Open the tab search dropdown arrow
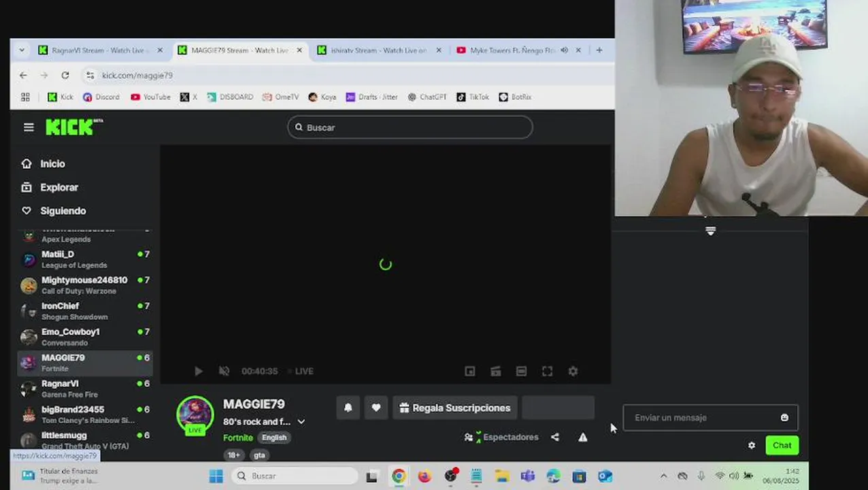The image size is (868, 490). tap(22, 50)
